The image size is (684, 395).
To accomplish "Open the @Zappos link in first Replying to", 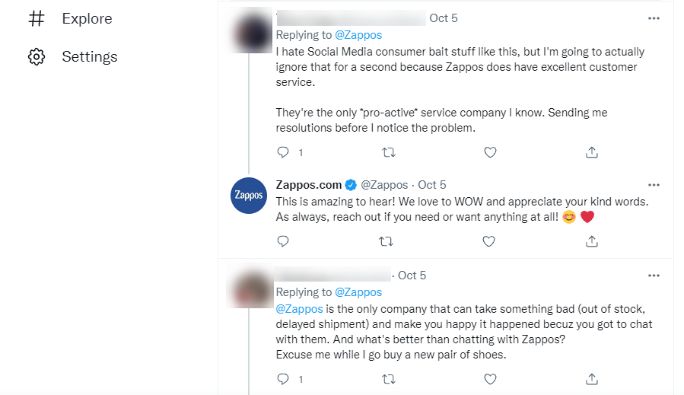I will click(x=358, y=35).
